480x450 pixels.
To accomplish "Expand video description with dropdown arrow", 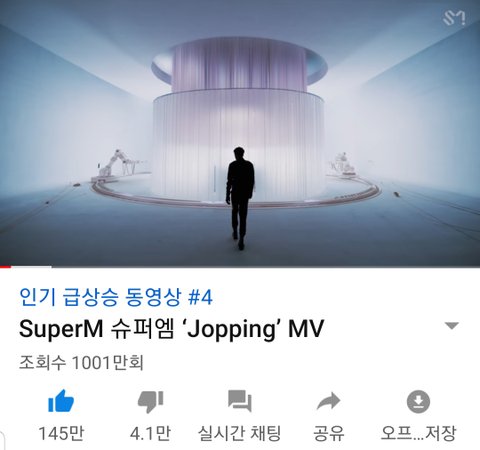I will (452, 325).
